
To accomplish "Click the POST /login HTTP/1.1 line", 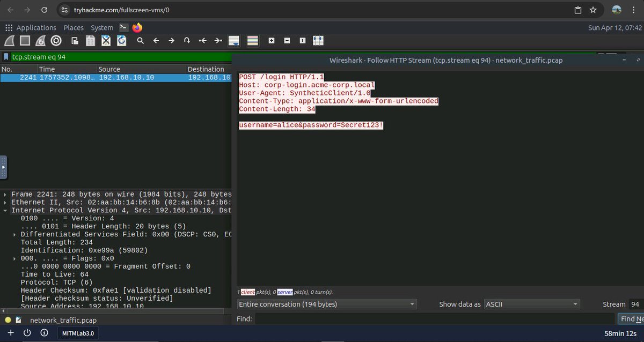I will (x=282, y=77).
